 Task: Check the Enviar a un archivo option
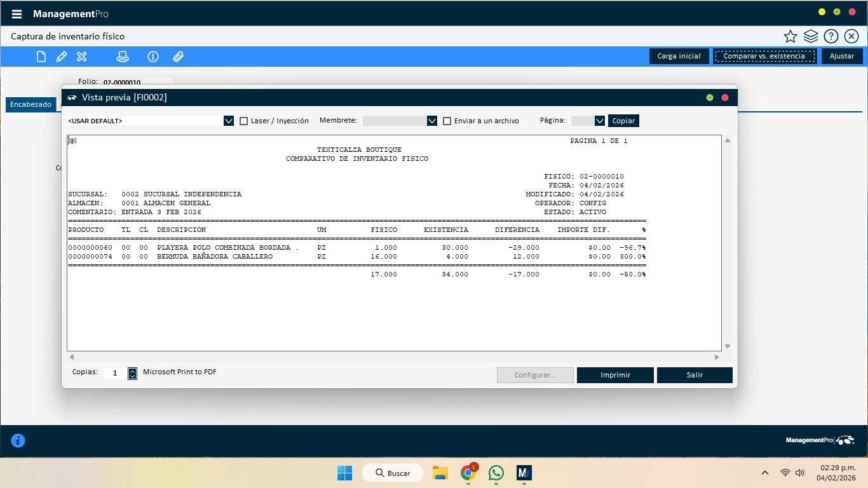point(447,121)
